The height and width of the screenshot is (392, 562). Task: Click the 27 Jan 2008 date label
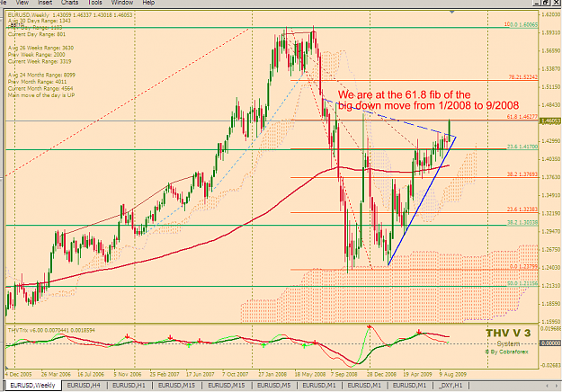coord(272,374)
